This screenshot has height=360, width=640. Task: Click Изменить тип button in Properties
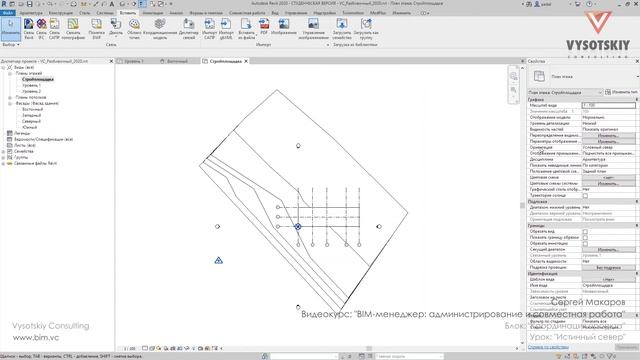621,92
